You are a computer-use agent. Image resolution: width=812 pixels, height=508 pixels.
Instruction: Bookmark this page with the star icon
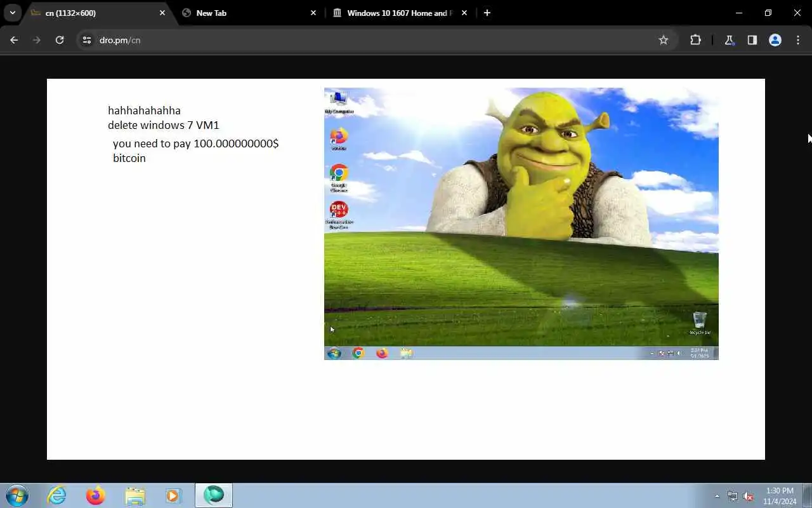pyautogui.click(x=664, y=40)
